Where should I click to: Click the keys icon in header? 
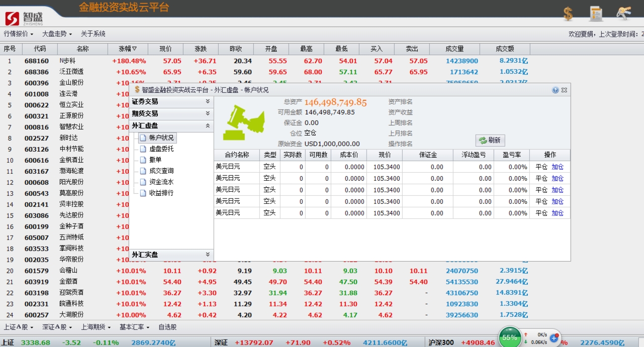pos(623,14)
